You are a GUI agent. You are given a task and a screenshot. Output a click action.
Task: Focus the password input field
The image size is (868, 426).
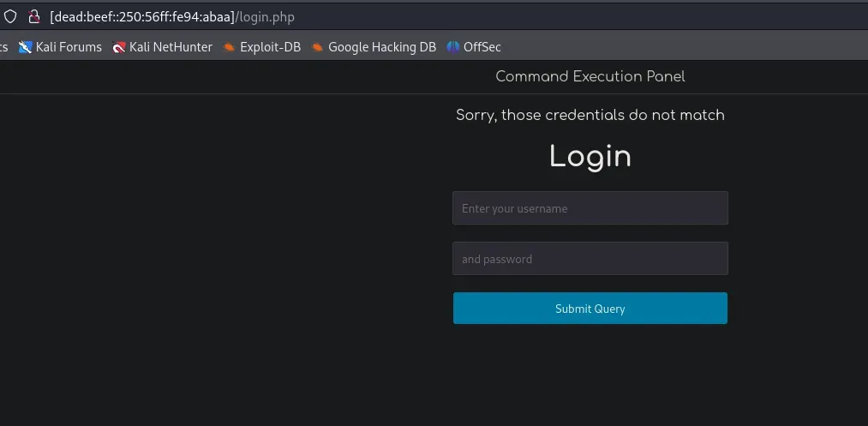click(x=590, y=258)
